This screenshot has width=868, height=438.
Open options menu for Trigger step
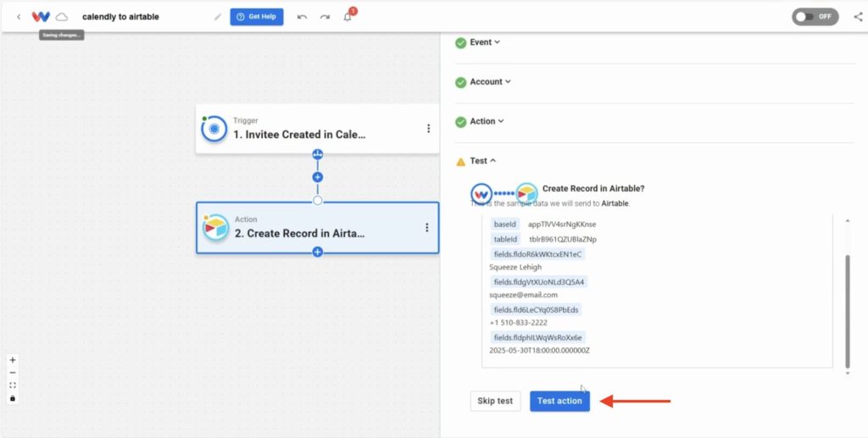428,128
